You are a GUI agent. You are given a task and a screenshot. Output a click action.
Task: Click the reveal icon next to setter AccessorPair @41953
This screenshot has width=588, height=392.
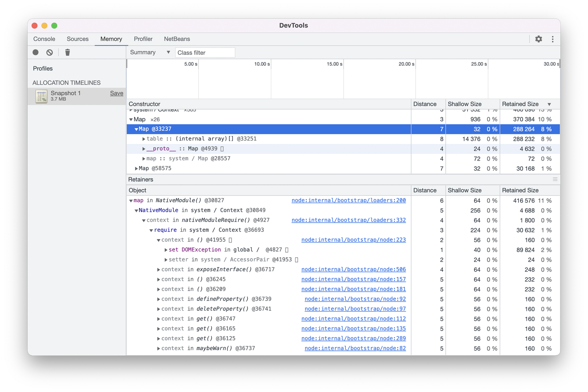(297, 260)
